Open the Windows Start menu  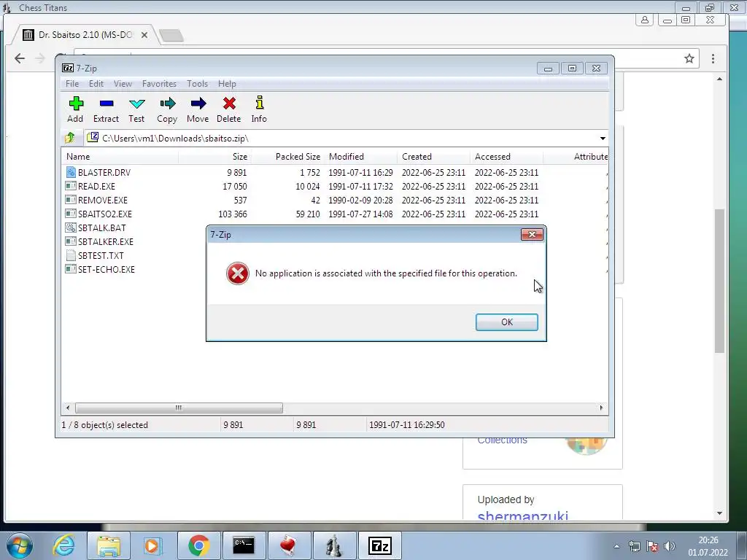pos(19,545)
